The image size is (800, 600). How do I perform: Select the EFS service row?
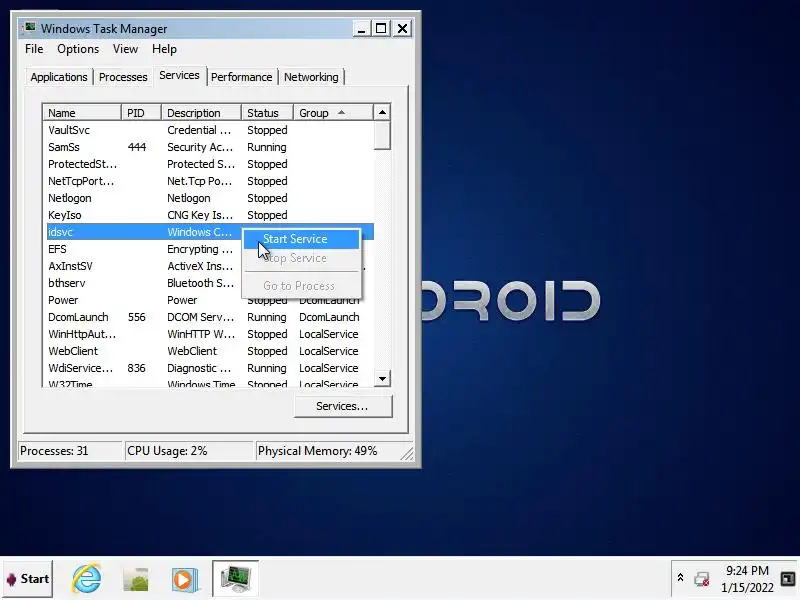(x=210, y=249)
